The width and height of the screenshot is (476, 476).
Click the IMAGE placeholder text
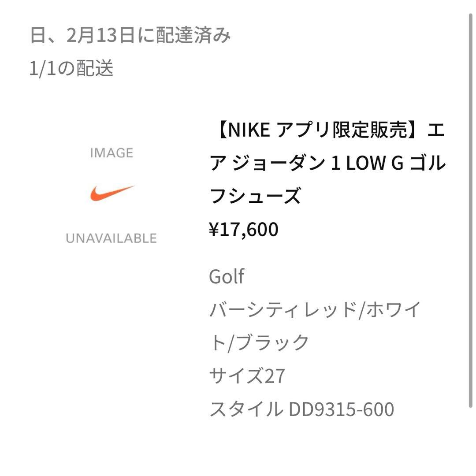[x=112, y=153]
